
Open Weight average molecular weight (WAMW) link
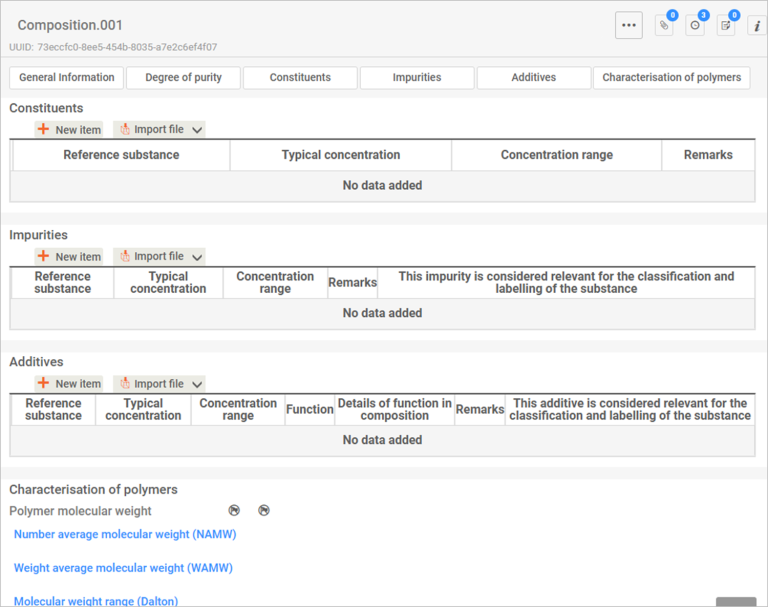click(x=123, y=568)
